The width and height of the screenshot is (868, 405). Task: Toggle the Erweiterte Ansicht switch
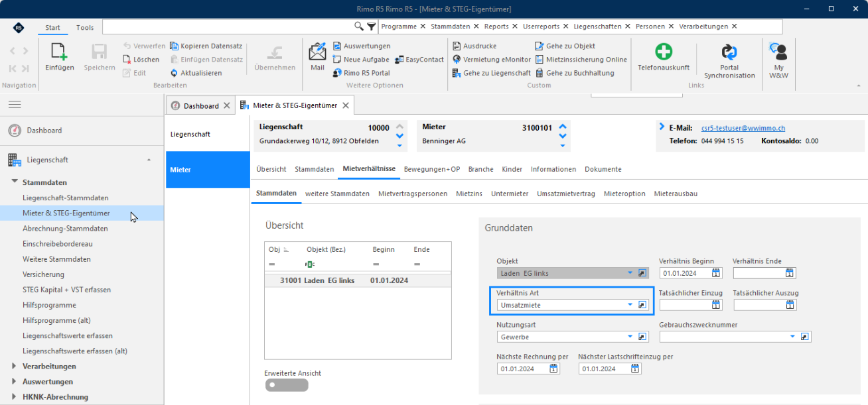coord(287,385)
